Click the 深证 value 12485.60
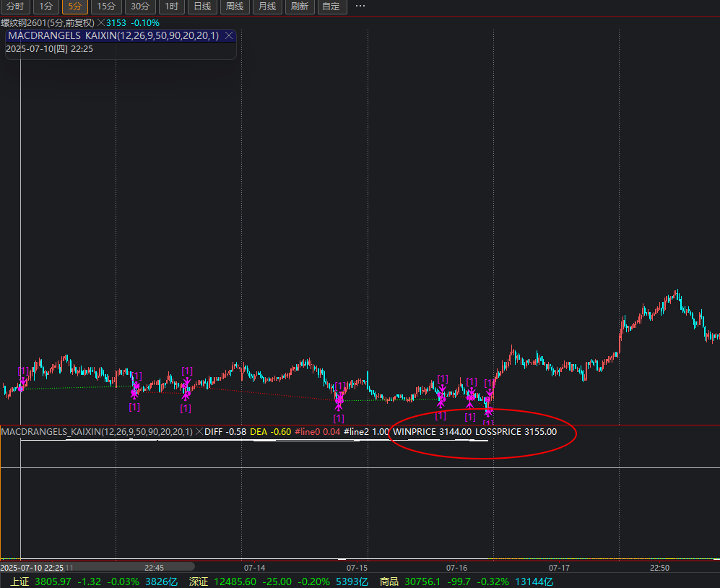Viewport: 720px width, 588px height. (x=235, y=581)
